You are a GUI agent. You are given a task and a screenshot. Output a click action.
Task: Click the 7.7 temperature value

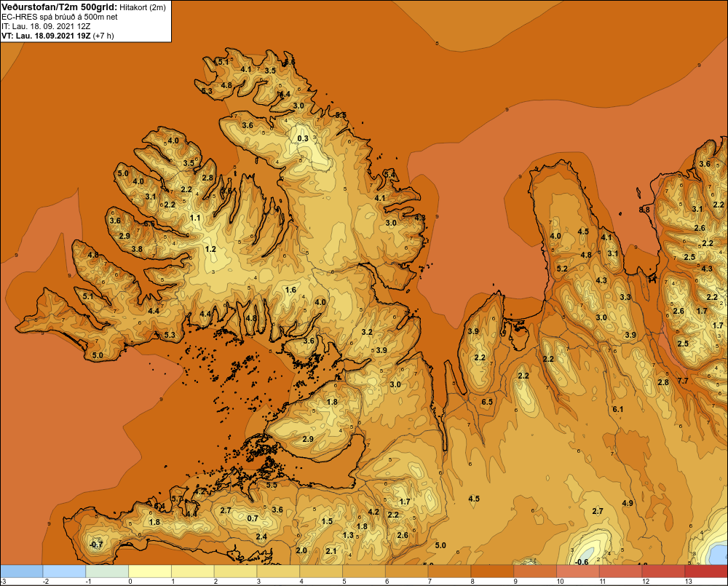point(683,381)
